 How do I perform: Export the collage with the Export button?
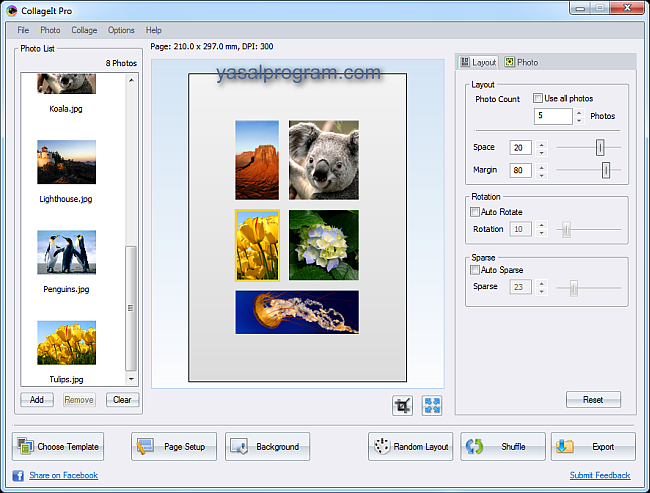592,447
